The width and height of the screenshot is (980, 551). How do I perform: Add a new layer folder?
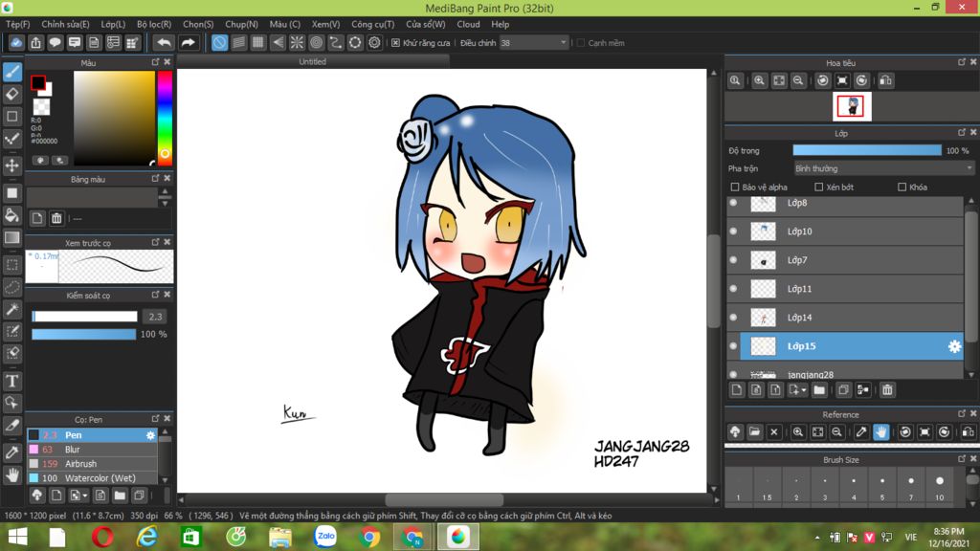(x=819, y=390)
